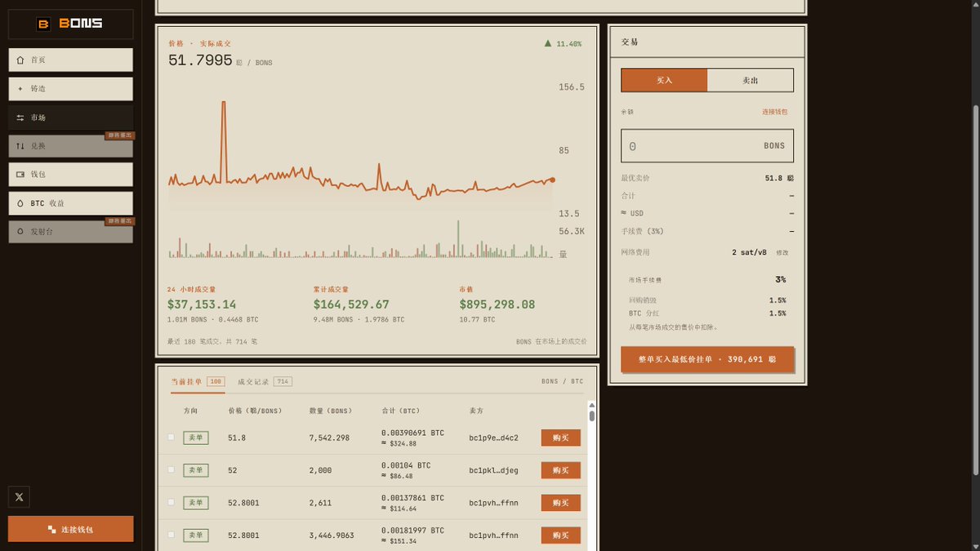Click the 连接钱包 button at sidebar bottom
The height and width of the screenshot is (551, 980).
[x=71, y=529]
